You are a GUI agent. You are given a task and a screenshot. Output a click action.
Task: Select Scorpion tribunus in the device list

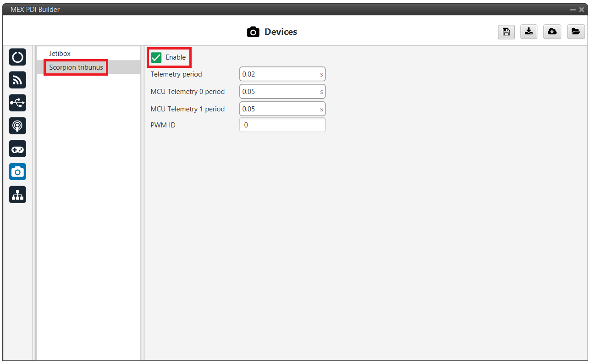click(76, 67)
